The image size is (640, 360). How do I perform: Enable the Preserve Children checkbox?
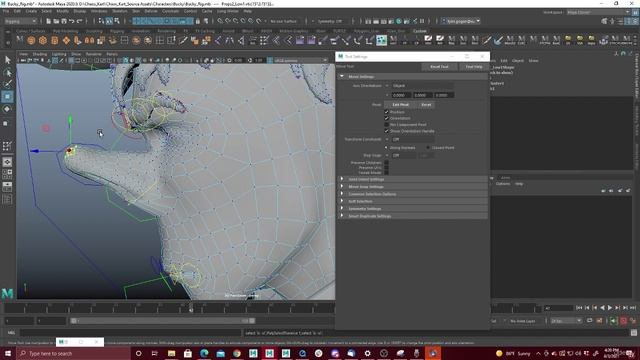[x=387, y=162]
